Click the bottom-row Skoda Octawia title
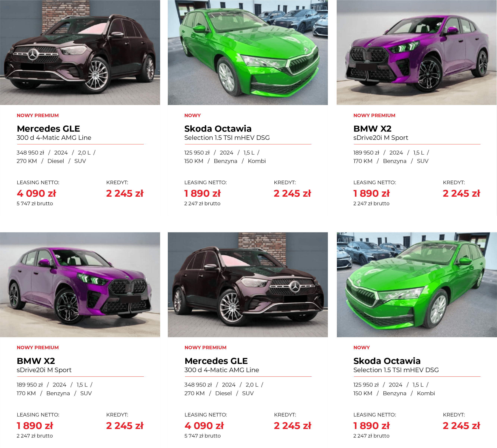 387,361
